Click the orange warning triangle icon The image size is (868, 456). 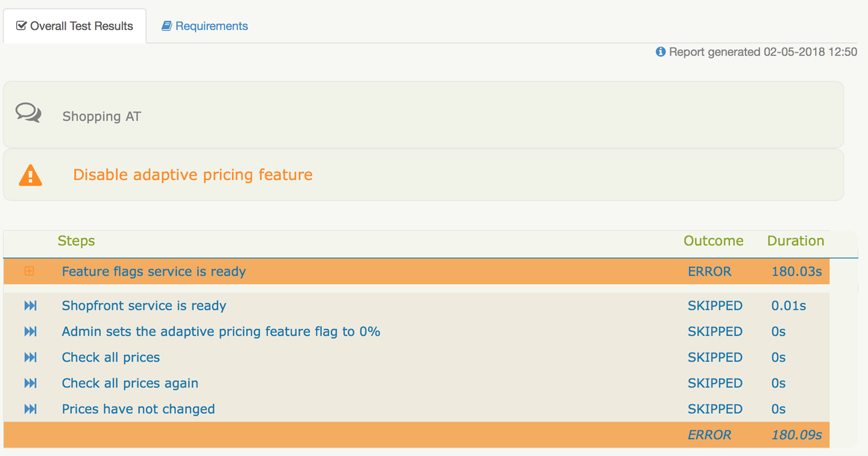pos(30,175)
